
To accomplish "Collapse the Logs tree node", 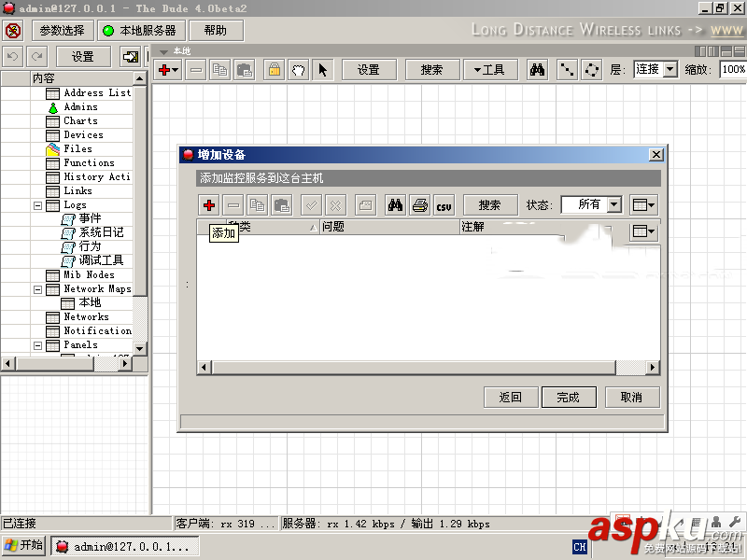I will pos(37,205).
